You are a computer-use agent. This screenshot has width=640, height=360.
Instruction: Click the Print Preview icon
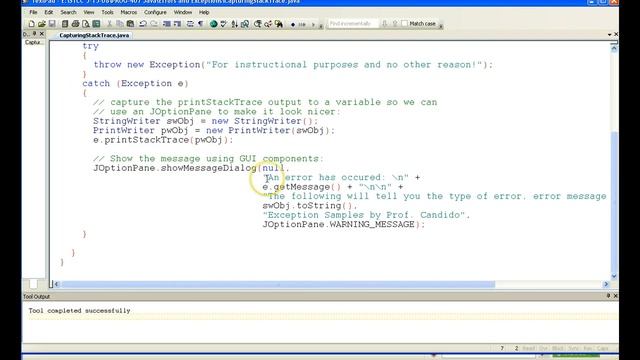(x=86, y=24)
